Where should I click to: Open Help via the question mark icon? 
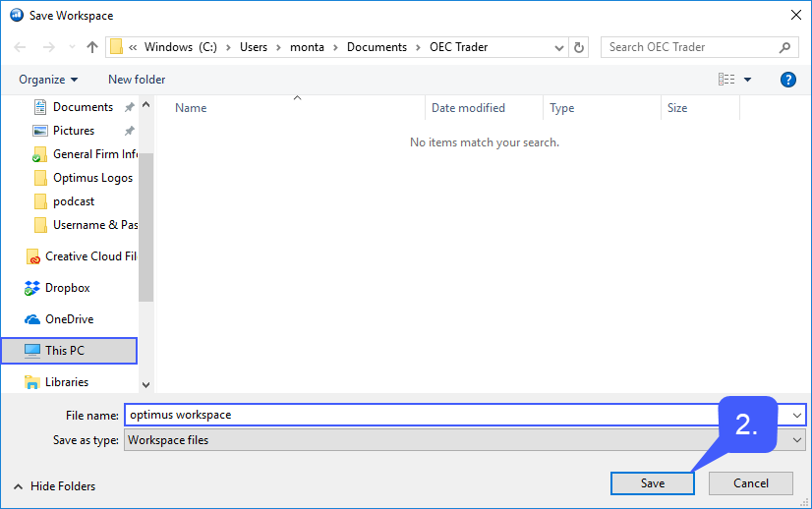[787, 80]
